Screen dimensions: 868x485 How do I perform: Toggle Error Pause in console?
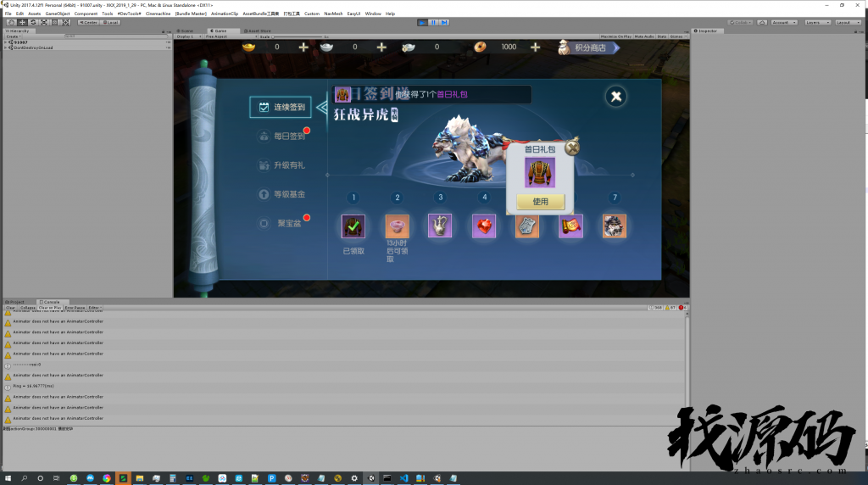(x=75, y=307)
